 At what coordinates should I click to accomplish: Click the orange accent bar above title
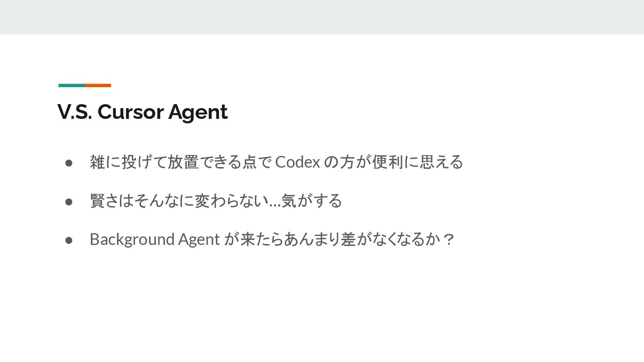(98, 85)
